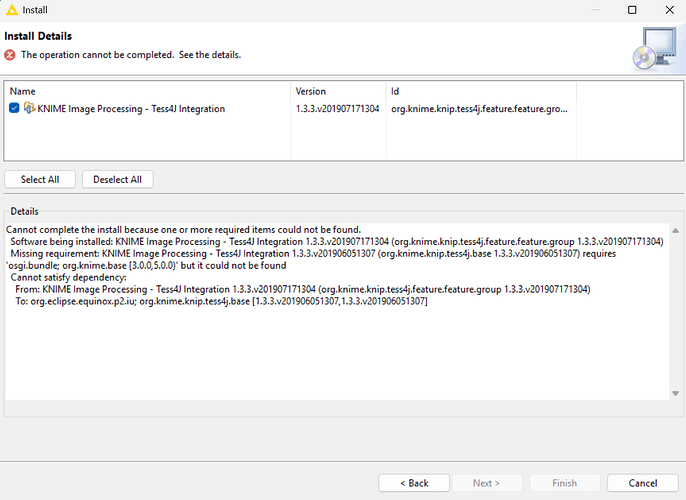Click the org.knime.knip.tess4j.feature id cell
This screenshot has height=500, width=686.
pyautogui.click(x=479, y=109)
